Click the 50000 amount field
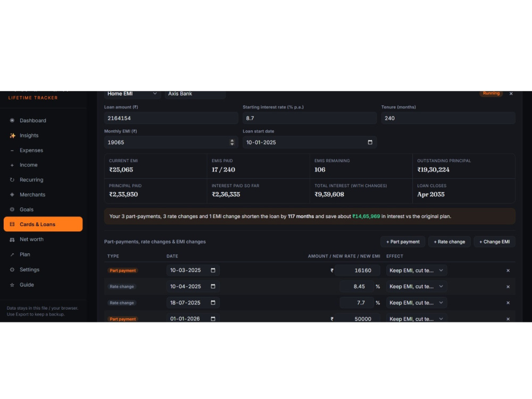 click(358, 319)
